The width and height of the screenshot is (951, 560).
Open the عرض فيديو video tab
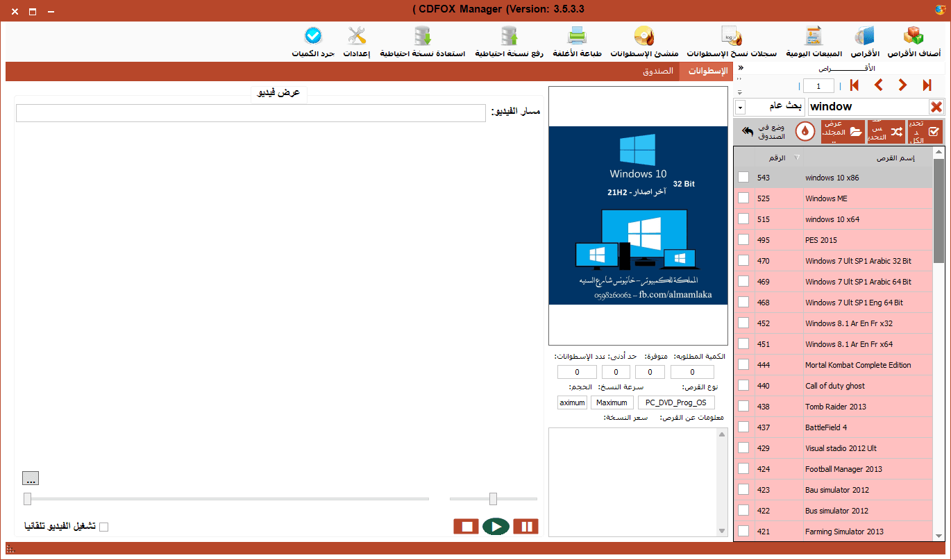click(x=279, y=93)
